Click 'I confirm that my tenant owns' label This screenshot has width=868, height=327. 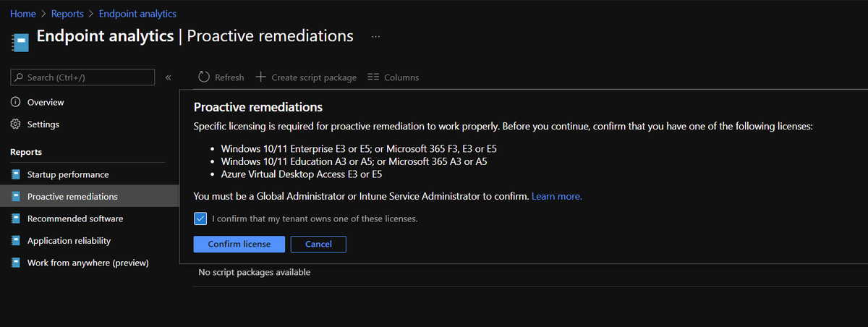(x=315, y=218)
